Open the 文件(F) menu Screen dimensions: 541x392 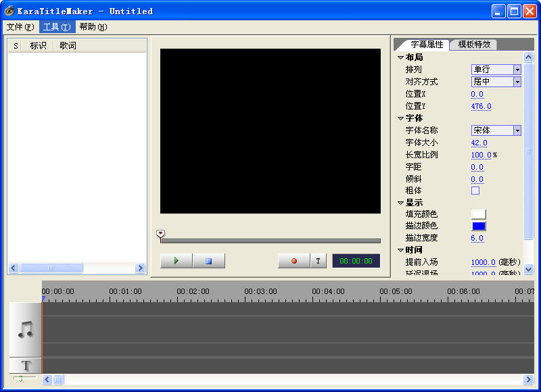(x=20, y=27)
